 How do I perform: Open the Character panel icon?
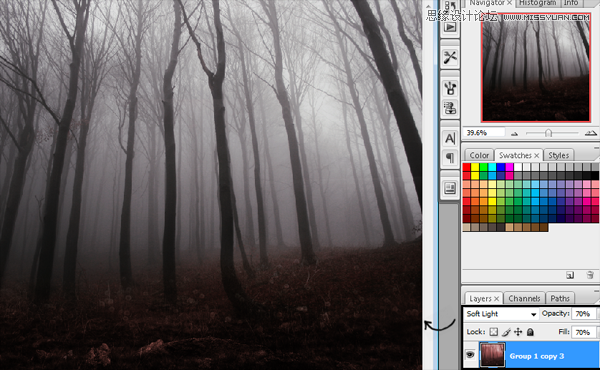(x=450, y=139)
